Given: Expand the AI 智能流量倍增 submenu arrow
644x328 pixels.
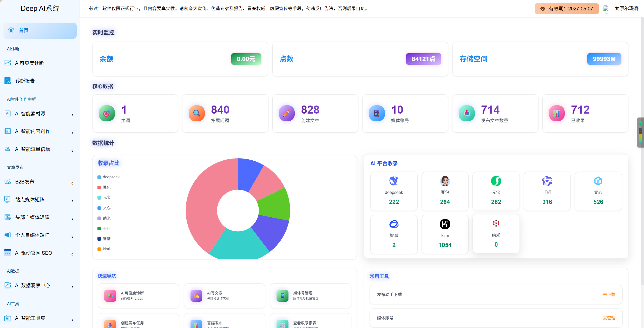Looking at the screenshot, I should (x=73, y=150).
